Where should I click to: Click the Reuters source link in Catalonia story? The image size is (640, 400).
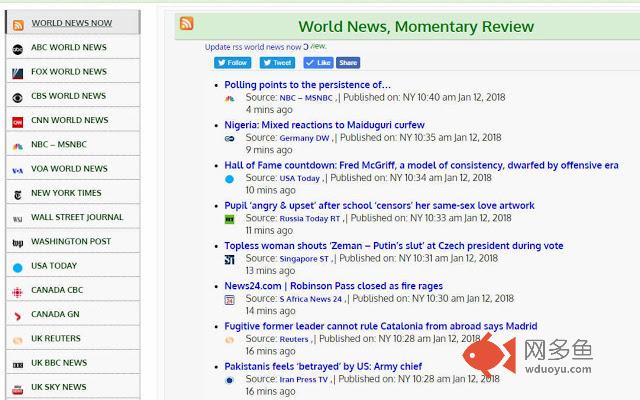tap(294, 339)
